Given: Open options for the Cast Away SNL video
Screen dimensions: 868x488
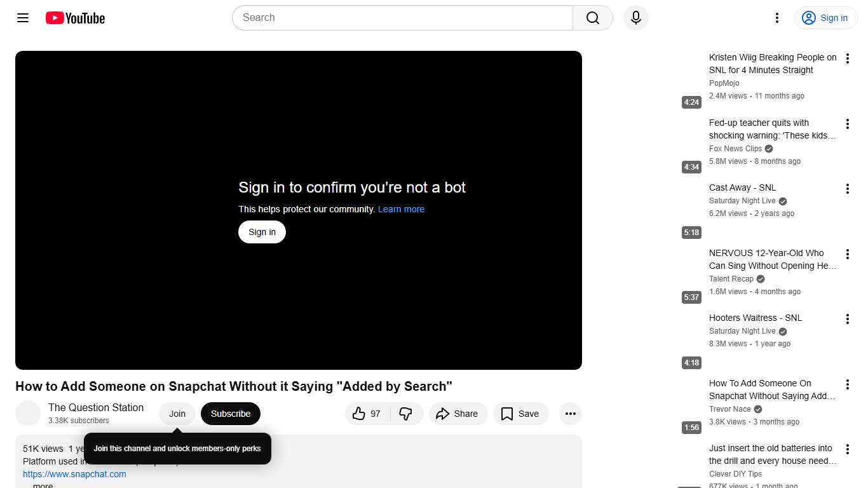Looking at the screenshot, I should pos(847,188).
